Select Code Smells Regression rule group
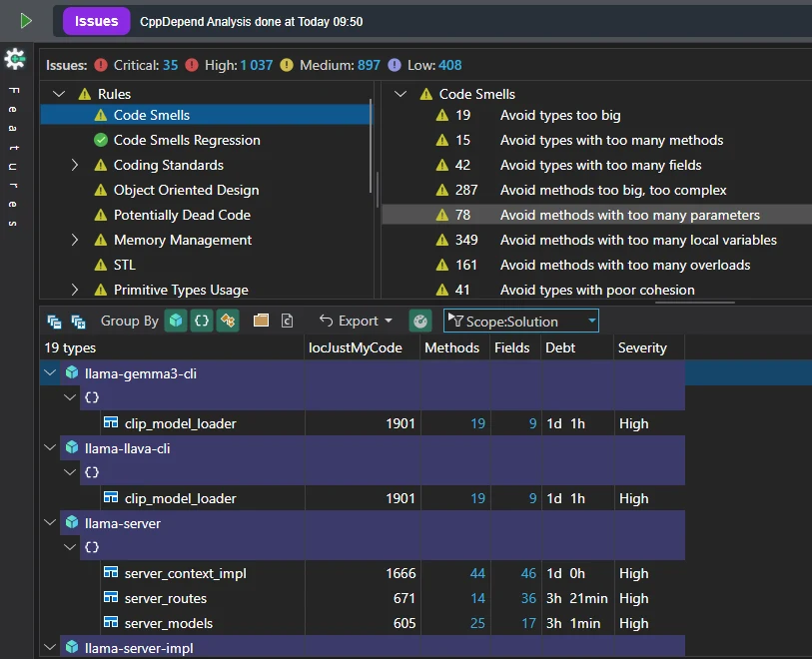 187,141
